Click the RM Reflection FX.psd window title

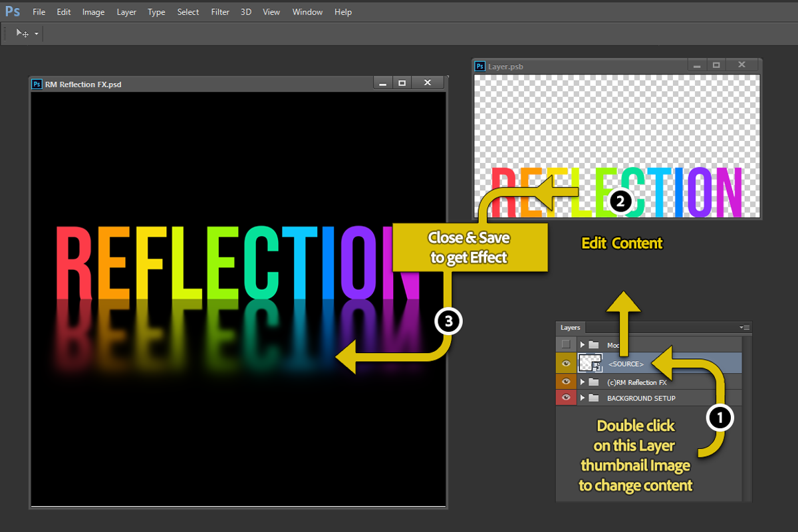[x=83, y=84]
